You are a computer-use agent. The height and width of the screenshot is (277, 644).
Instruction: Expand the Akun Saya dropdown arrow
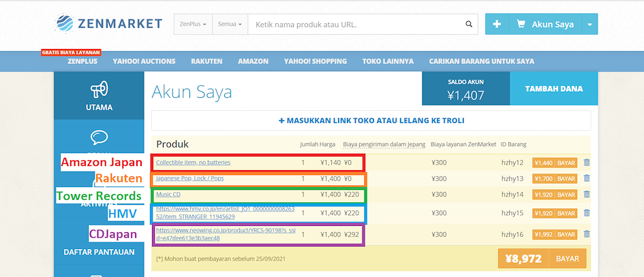click(x=589, y=25)
